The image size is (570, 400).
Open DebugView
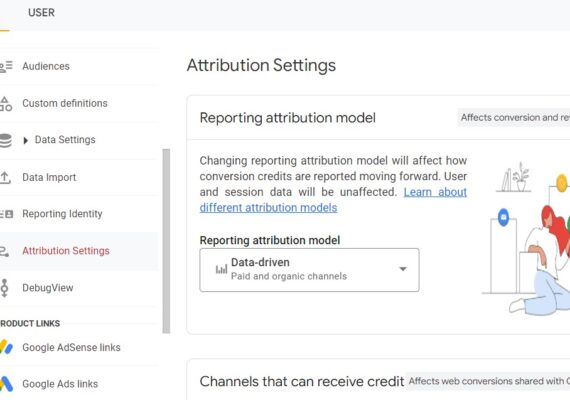[48, 288]
